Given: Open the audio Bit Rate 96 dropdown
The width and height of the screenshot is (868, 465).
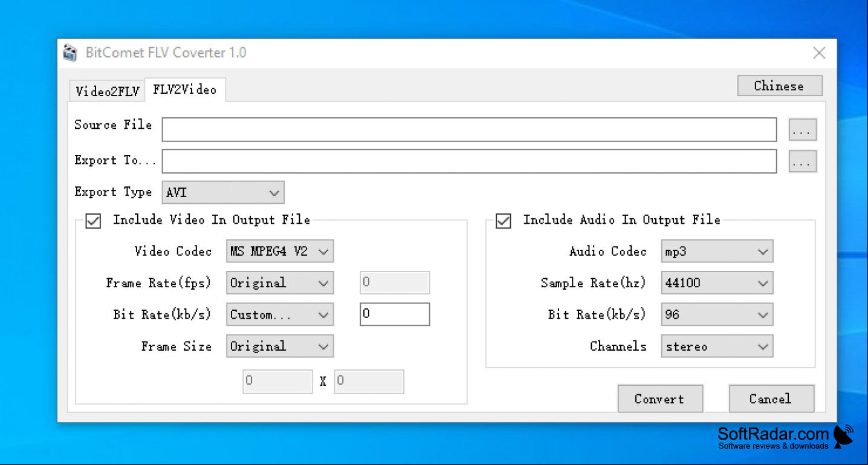Looking at the screenshot, I should [717, 314].
